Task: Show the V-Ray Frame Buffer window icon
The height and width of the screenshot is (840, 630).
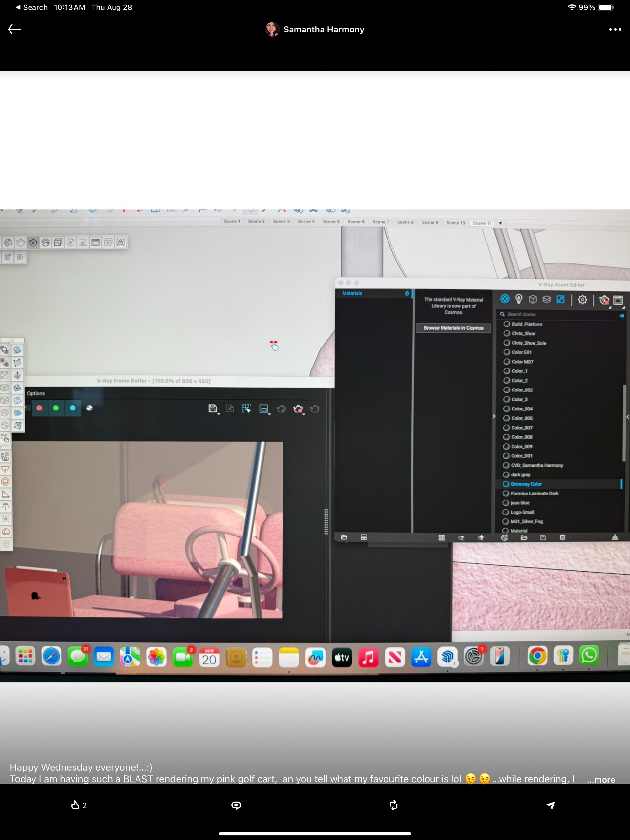Action: tap(618, 300)
